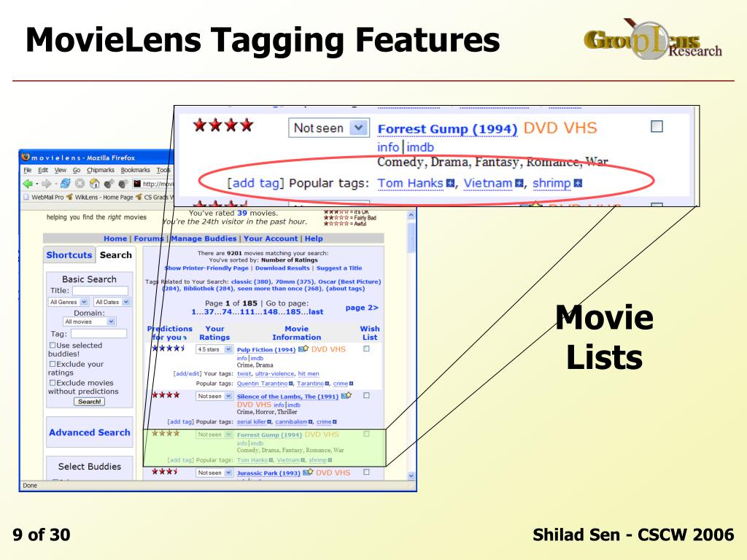The height and width of the screenshot is (560, 747).
Task: Switch to the Shortcuts tab
Action: click(69, 254)
